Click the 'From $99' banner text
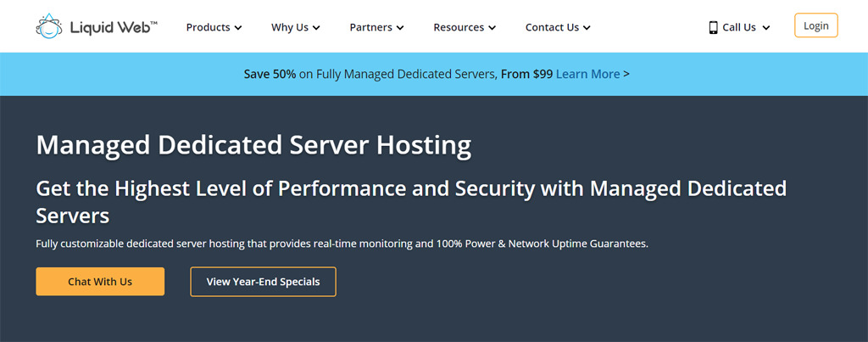The image size is (868, 342). pyautogui.click(x=526, y=74)
